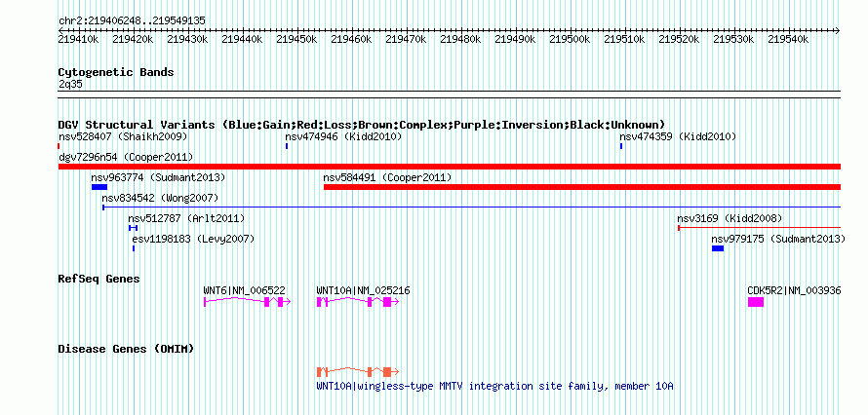Image resolution: width=868 pixels, height=415 pixels.
Task: Click the blue esv1198183 tick marker
Action: (x=134, y=248)
